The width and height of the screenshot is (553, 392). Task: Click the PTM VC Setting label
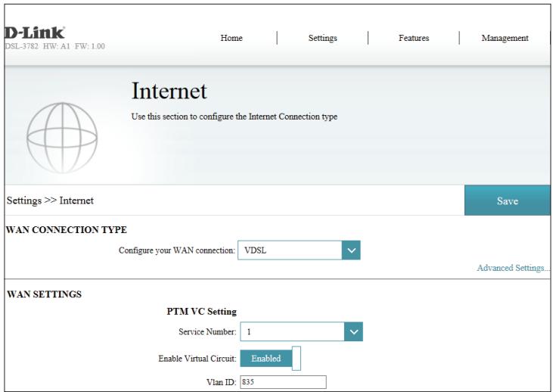click(x=202, y=311)
